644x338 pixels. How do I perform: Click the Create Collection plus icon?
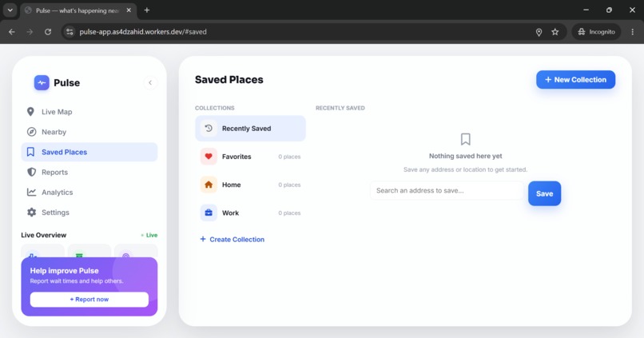tap(203, 239)
